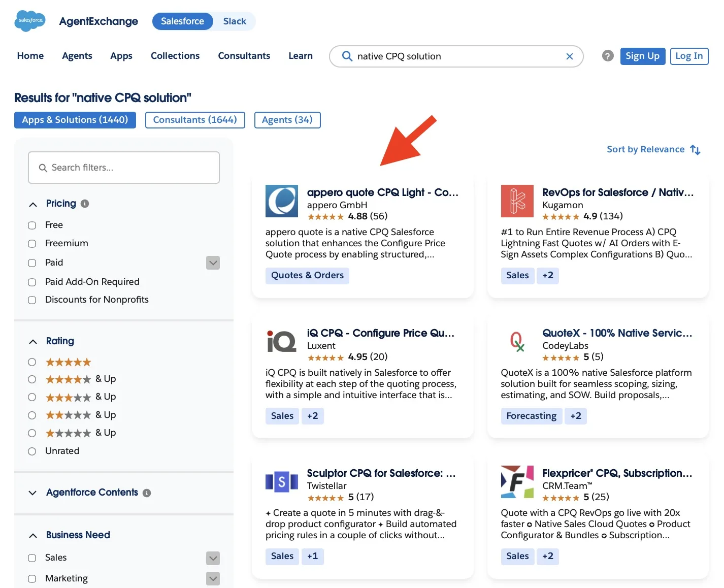The image size is (724, 588).
Task: Click the search magnifier icon in search bar
Action: [x=347, y=56]
